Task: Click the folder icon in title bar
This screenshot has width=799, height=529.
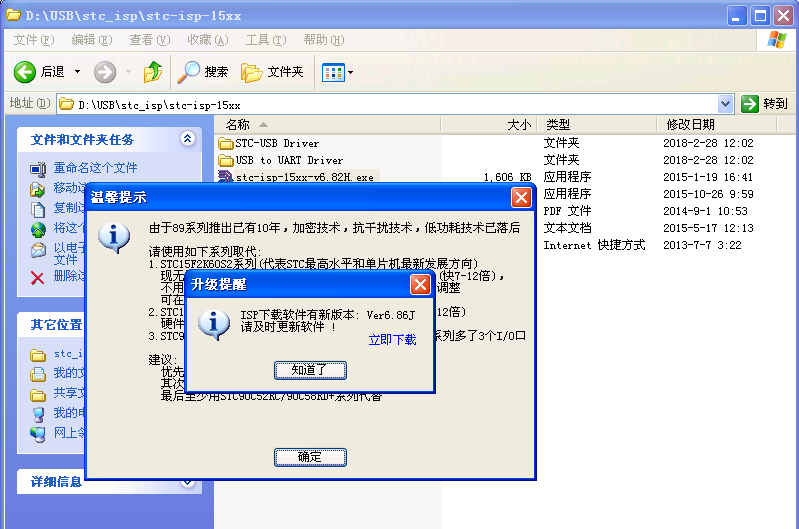Action: pos(13,15)
